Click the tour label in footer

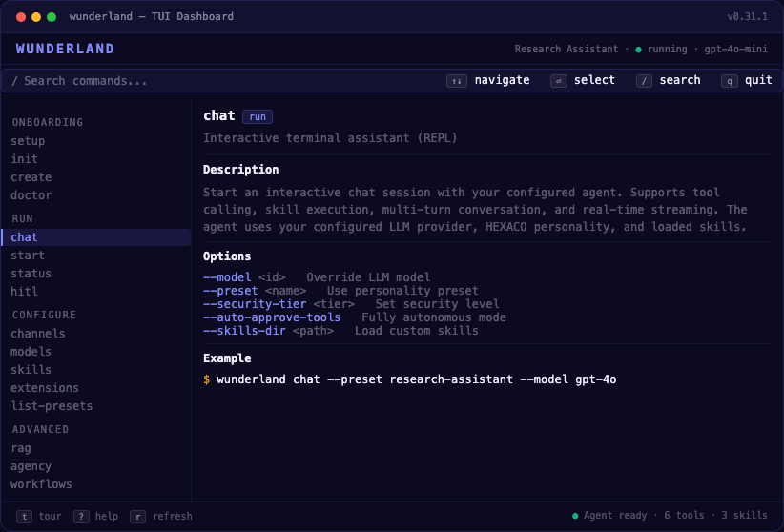[50, 516]
